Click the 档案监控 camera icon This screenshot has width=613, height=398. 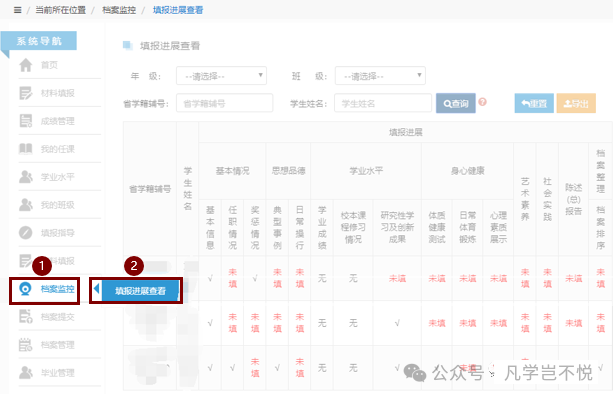tap(25, 289)
